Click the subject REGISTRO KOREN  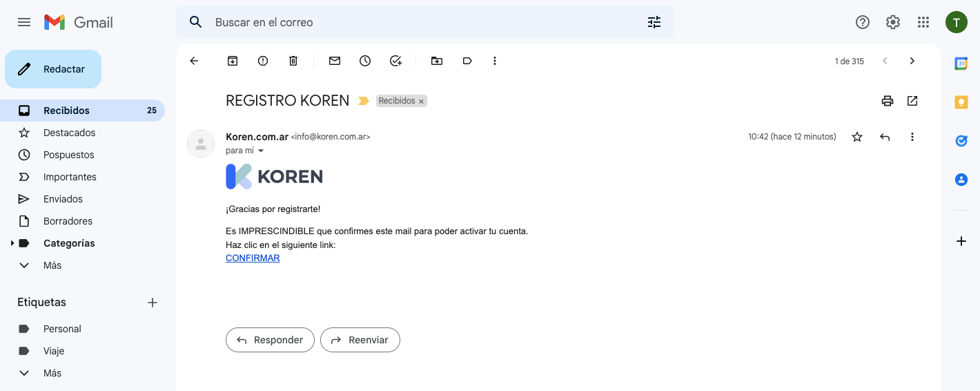pos(288,101)
